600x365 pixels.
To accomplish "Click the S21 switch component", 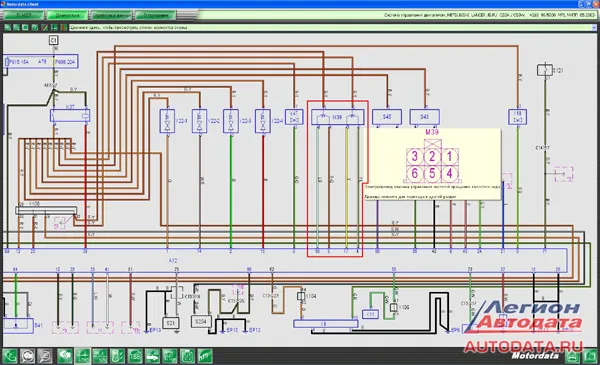I will tap(170, 323).
